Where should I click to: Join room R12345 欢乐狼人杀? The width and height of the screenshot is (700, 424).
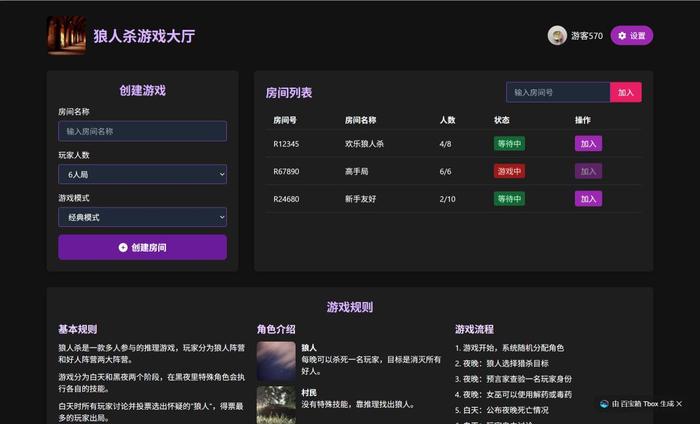[588, 143]
